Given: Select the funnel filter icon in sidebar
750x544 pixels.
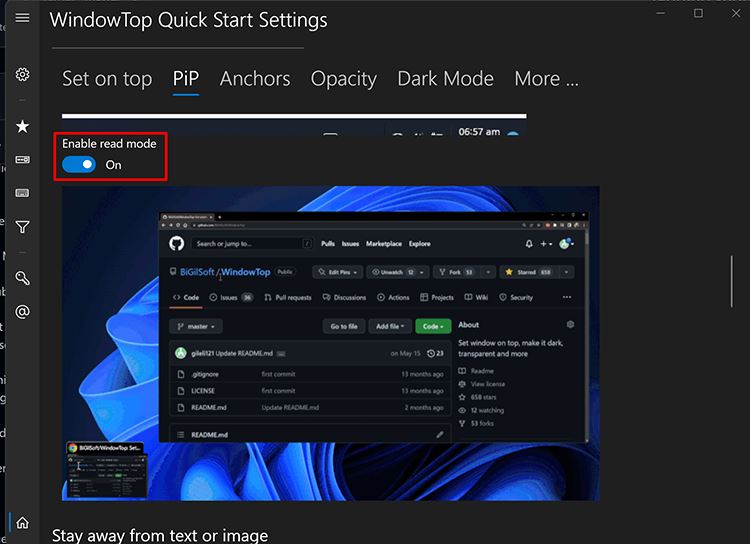Looking at the screenshot, I should tap(22, 227).
